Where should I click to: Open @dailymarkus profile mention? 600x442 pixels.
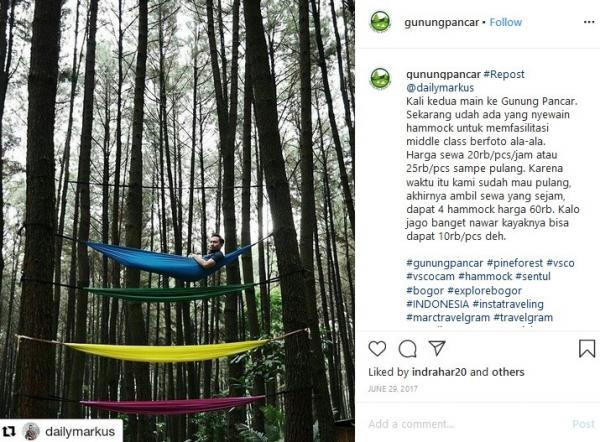tap(440, 88)
